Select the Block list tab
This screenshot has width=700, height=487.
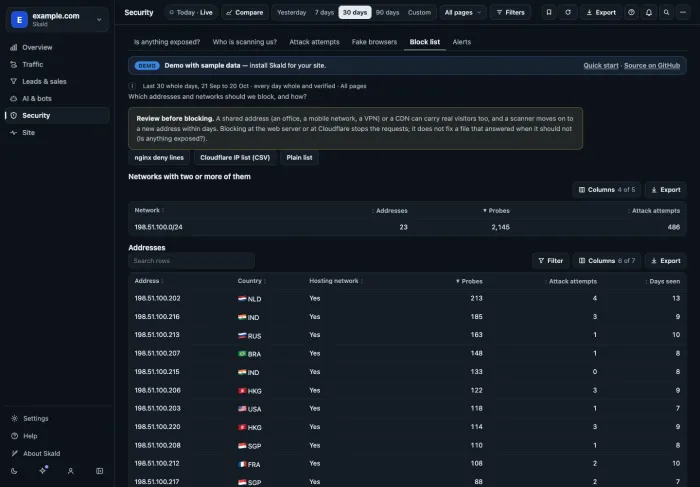coord(425,42)
